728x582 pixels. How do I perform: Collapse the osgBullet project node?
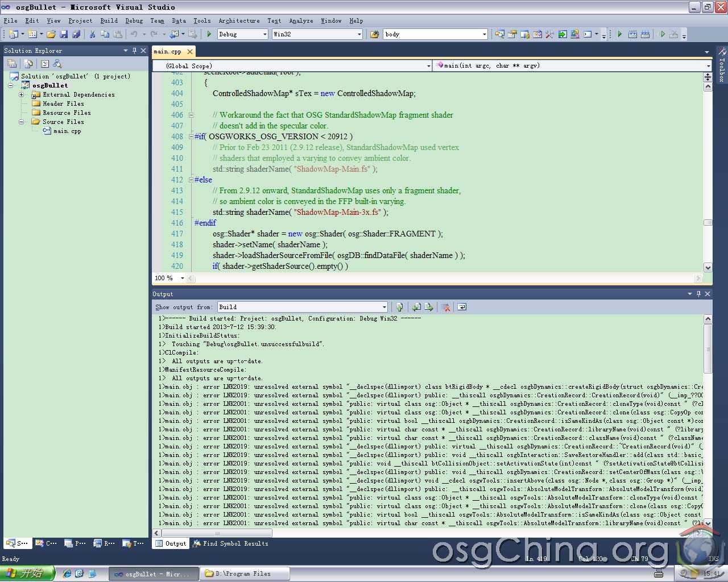(x=10, y=85)
